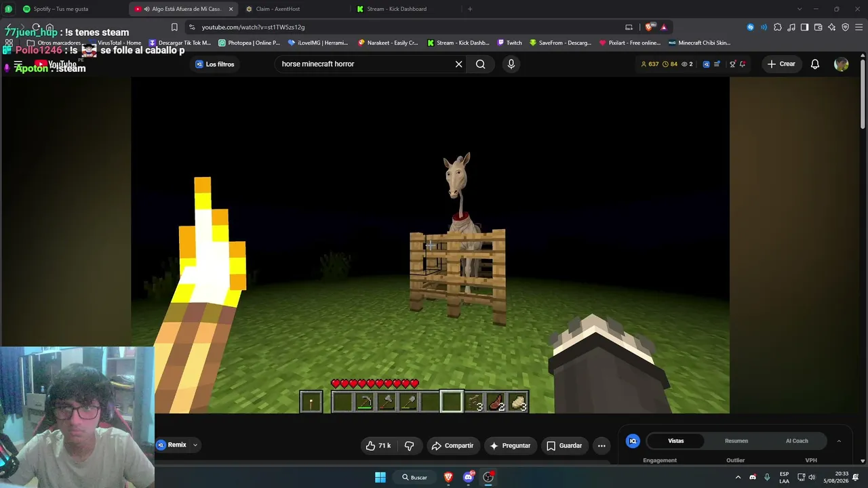868x488 pixels.
Task: Click the Los filtros button
Action: [x=214, y=64]
